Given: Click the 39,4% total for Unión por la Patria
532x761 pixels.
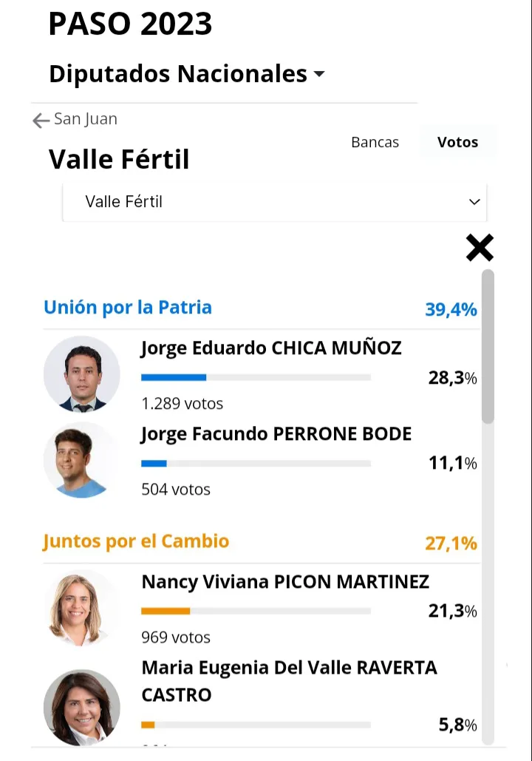Looking at the screenshot, I should point(451,309).
